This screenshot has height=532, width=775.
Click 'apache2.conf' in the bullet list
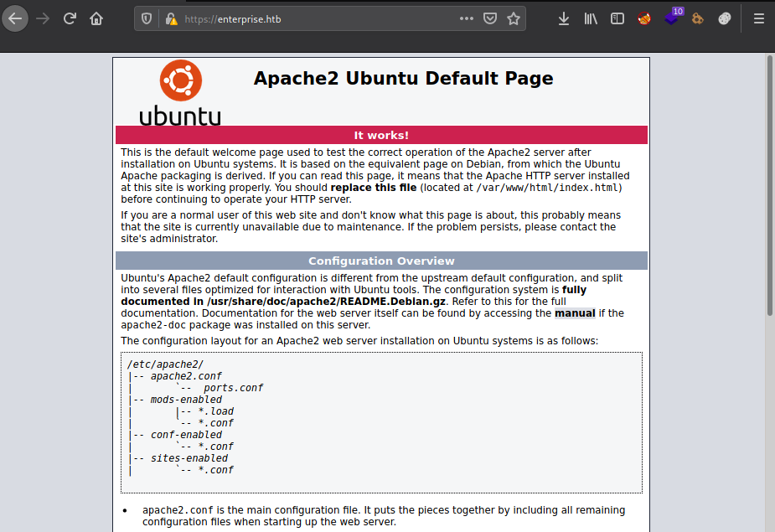click(x=178, y=510)
